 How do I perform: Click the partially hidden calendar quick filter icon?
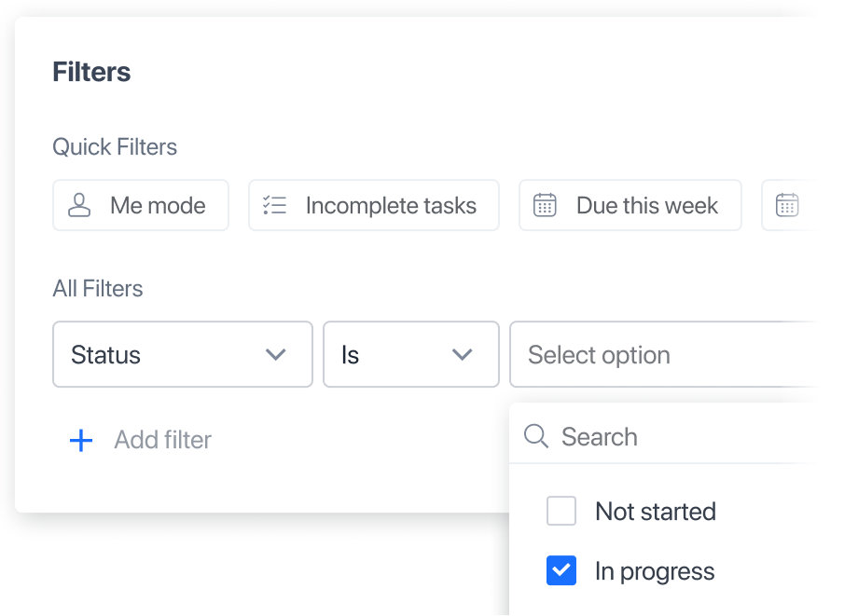pos(787,206)
